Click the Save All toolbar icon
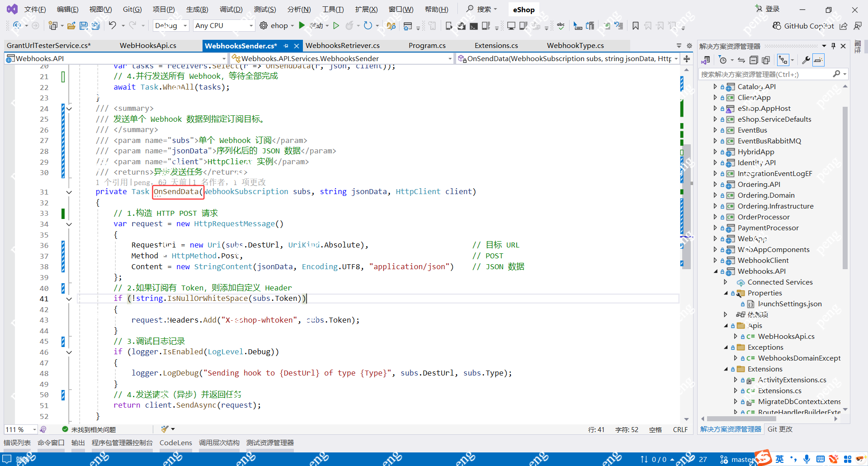The height and width of the screenshot is (466, 868). click(x=95, y=26)
